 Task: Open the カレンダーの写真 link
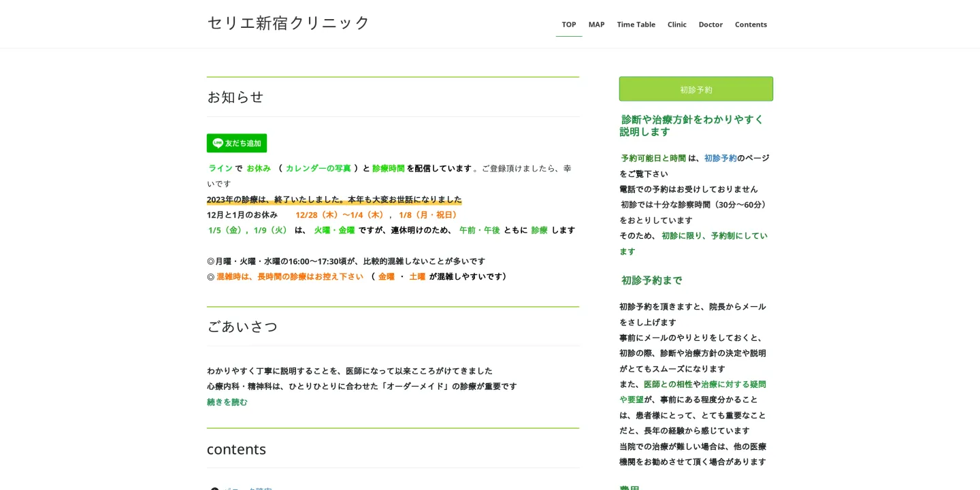317,168
